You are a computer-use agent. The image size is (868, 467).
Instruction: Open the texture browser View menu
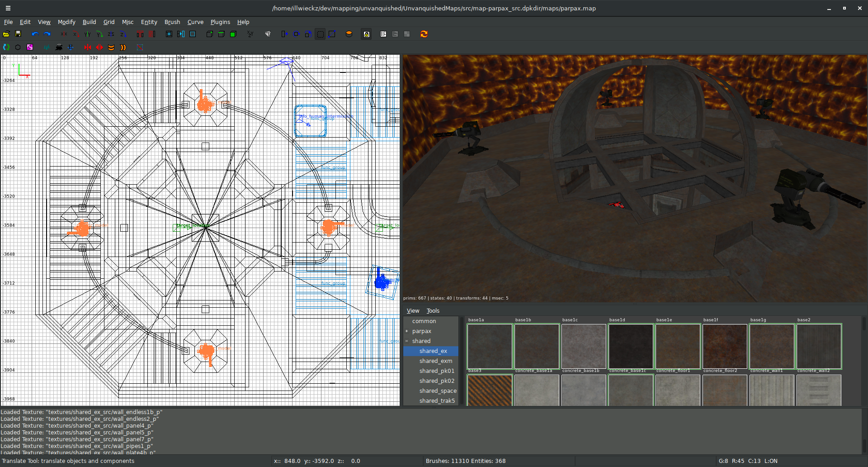[413, 311]
